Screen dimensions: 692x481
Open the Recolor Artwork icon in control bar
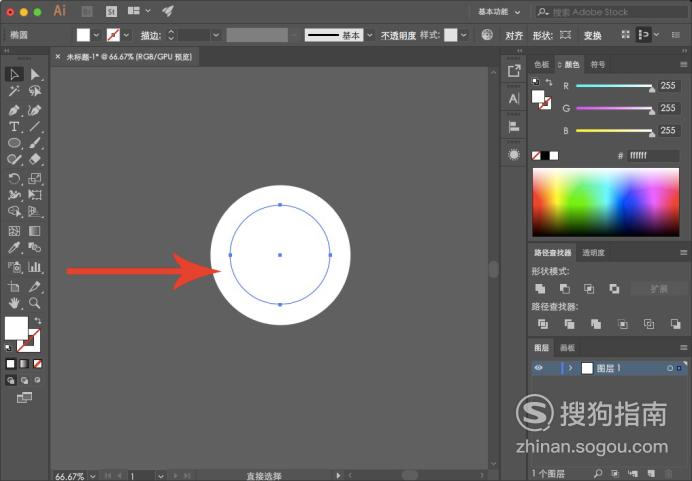[x=487, y=35]
